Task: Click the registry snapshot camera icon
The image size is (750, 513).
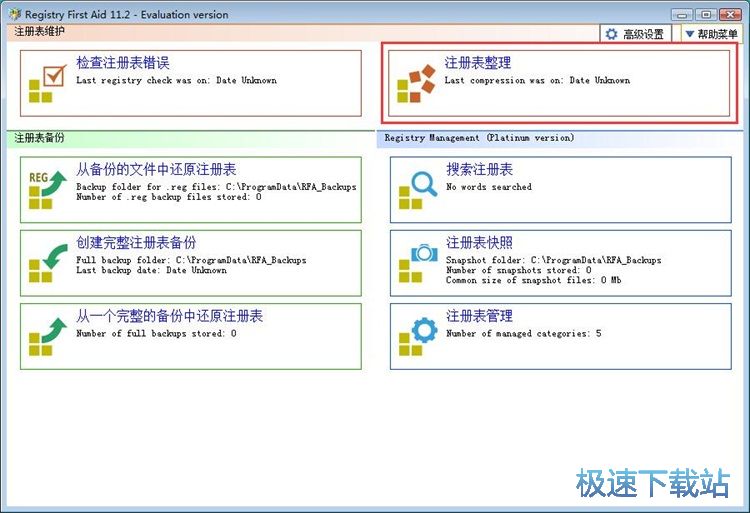Action: 418,263
